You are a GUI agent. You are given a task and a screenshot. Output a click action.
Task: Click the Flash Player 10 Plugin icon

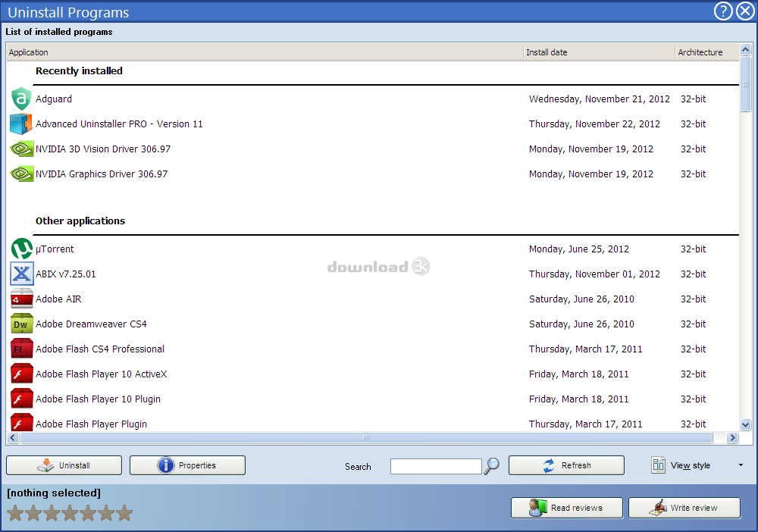click(22, 399)
